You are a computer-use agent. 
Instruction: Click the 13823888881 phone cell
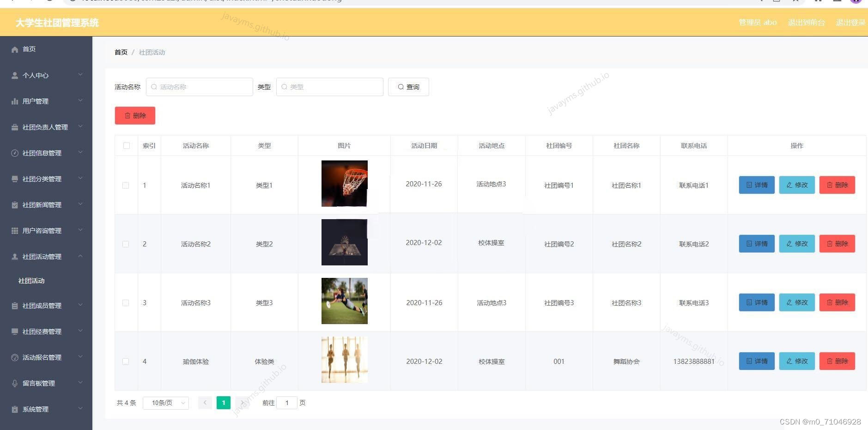click(694, 362)
